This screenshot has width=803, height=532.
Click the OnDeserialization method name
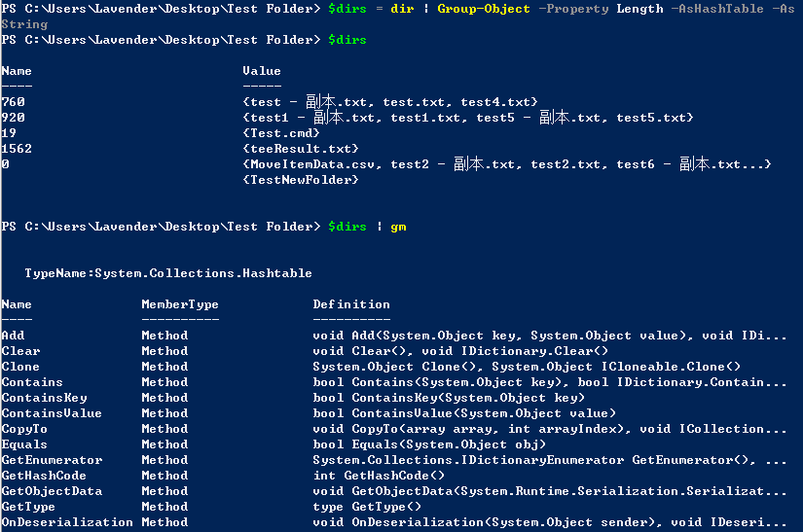67,522
